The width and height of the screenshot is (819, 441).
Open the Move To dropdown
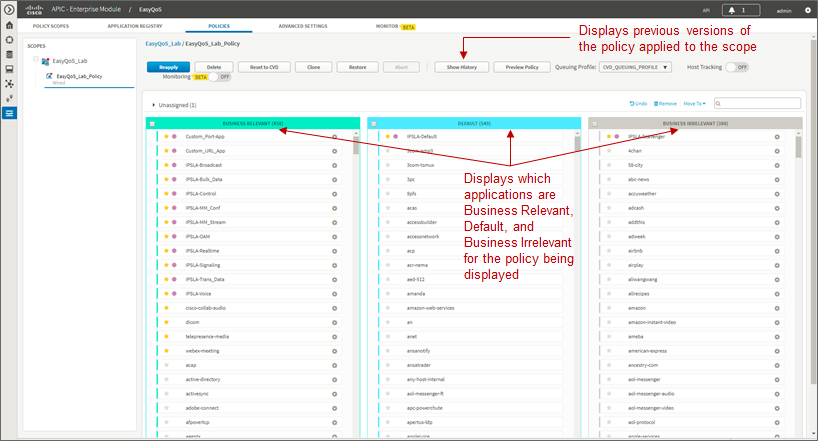pos(694,103)
